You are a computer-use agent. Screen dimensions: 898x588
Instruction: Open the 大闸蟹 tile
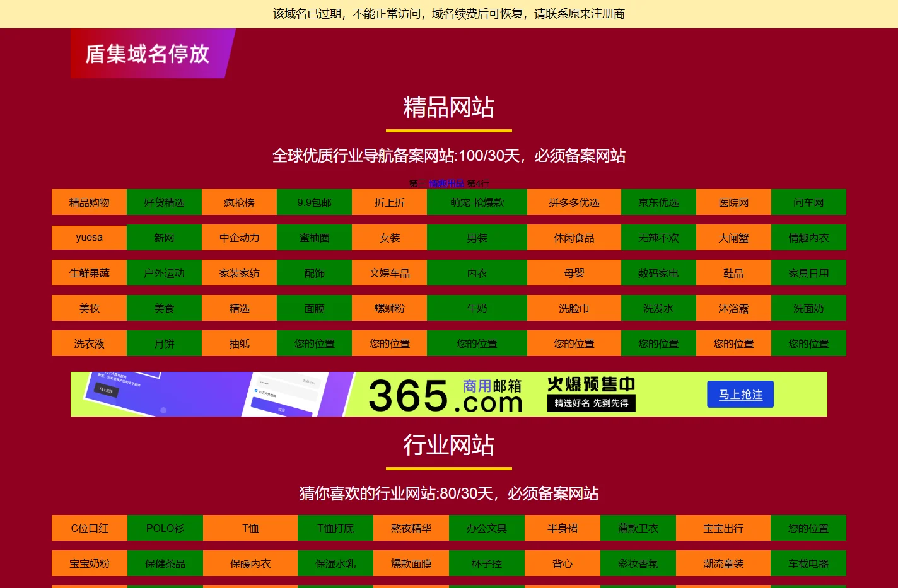(733, 238)
